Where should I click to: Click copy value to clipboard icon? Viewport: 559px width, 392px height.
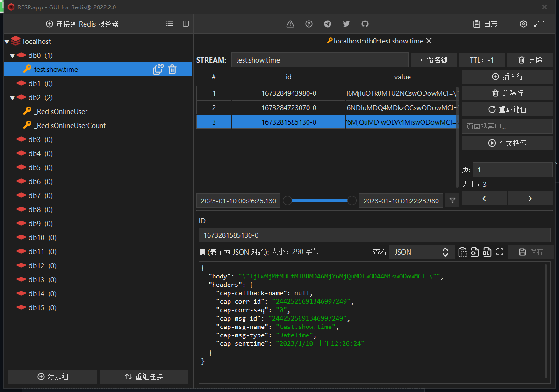click(463, 252)
